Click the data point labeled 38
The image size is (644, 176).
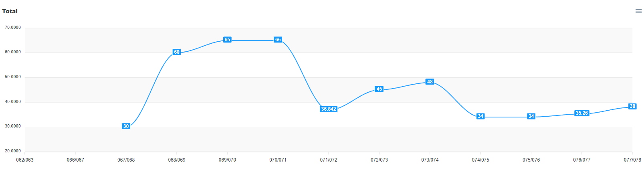click(x=632, y=106)
